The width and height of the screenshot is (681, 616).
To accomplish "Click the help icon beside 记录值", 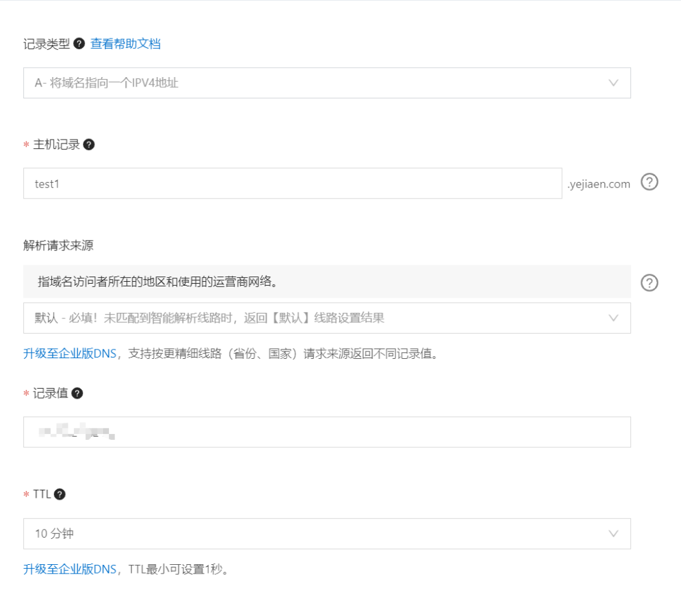I will tap(77, 393).
